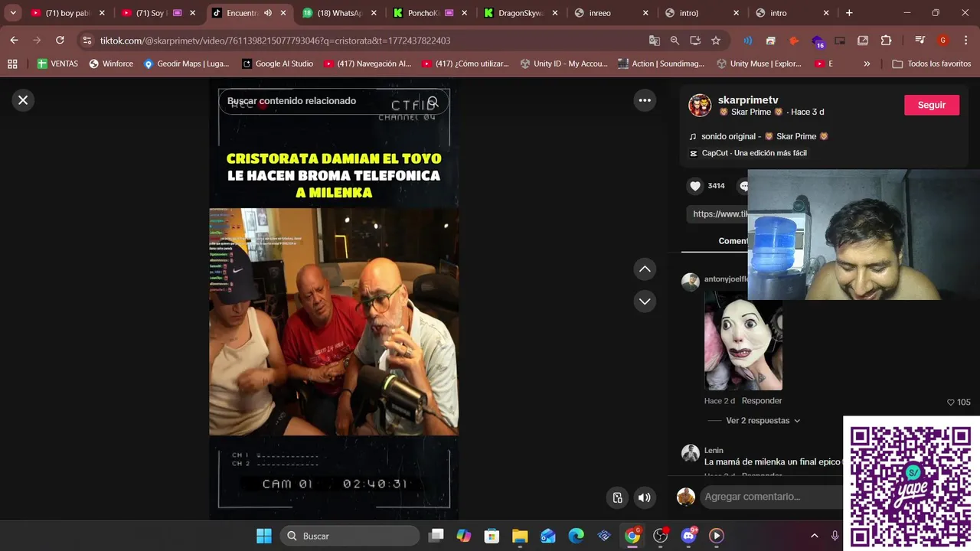Open the sonido original sound link
This screenshot has width=980, height=551.
coord(765,136)
